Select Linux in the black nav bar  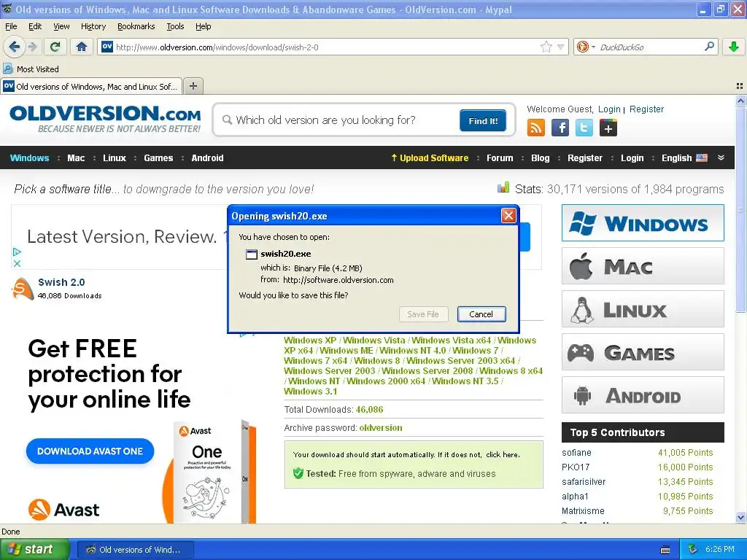pos(115,157)
